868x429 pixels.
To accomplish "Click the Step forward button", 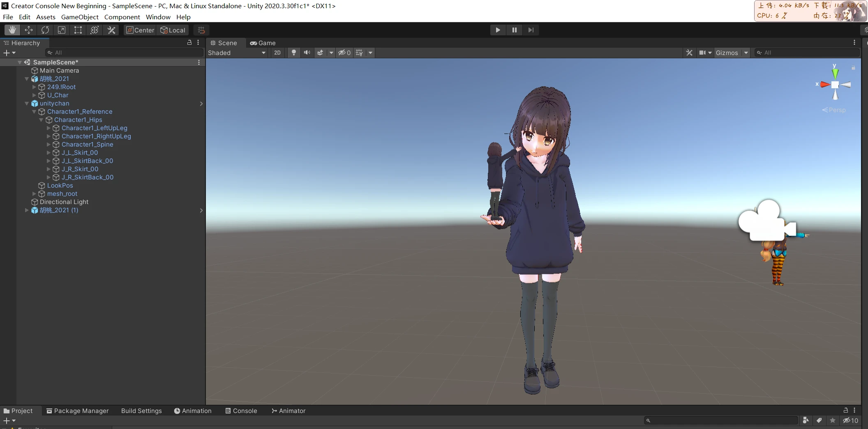I will click(x=531, y=30).
